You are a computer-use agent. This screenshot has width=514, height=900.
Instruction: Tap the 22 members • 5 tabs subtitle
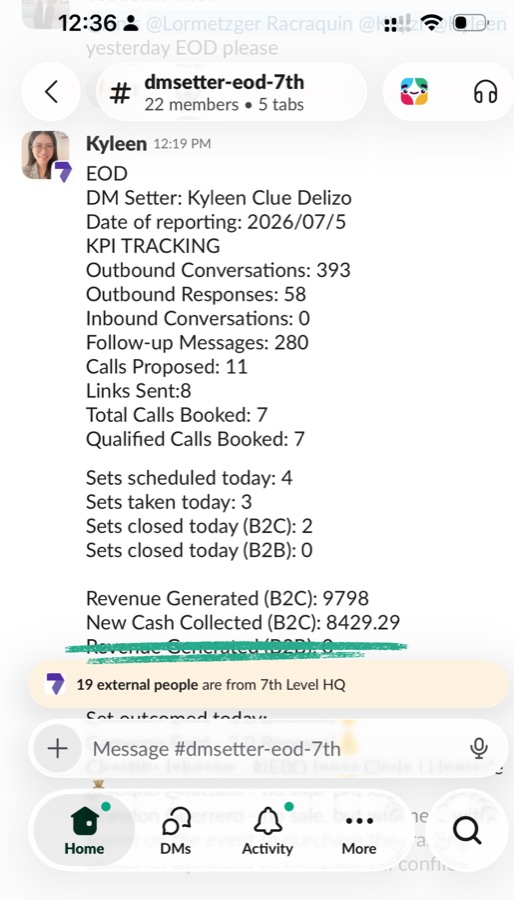(x=224, y=104)
